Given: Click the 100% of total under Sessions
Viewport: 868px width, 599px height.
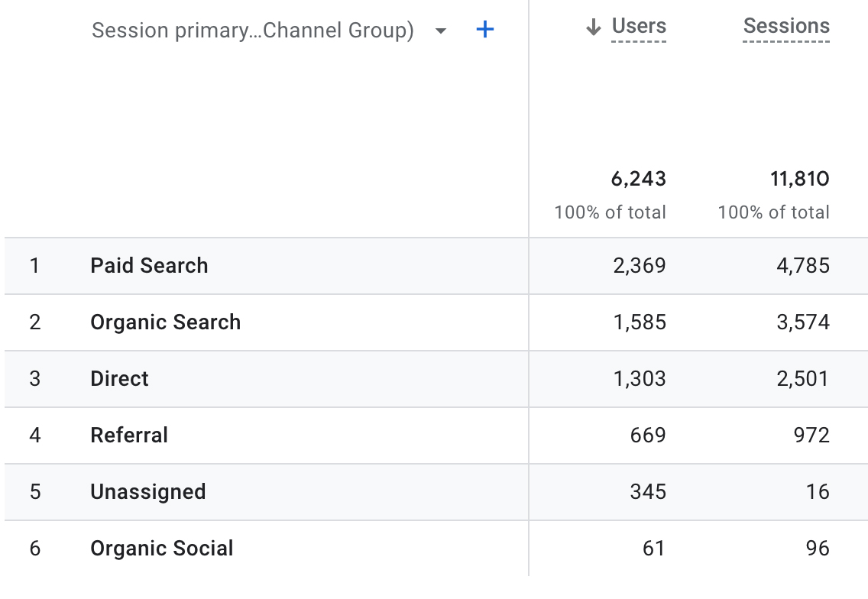Looking at the screenshot, I should [x=775, y=212].
